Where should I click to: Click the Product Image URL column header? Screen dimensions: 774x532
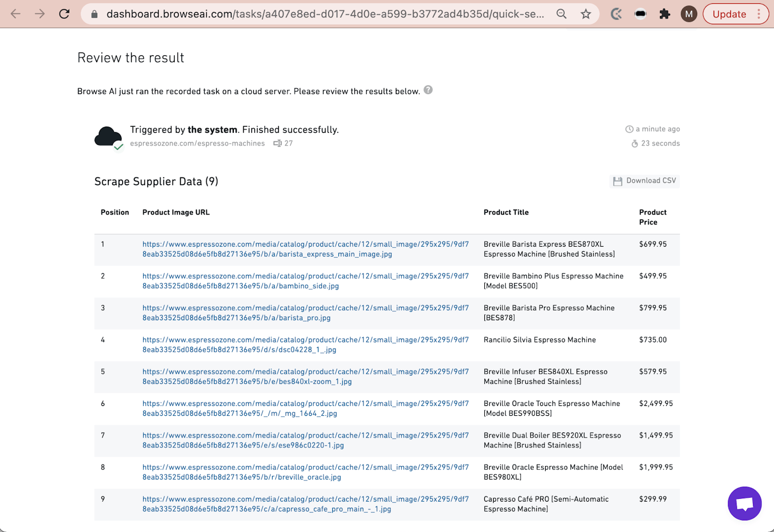[176, 212]
